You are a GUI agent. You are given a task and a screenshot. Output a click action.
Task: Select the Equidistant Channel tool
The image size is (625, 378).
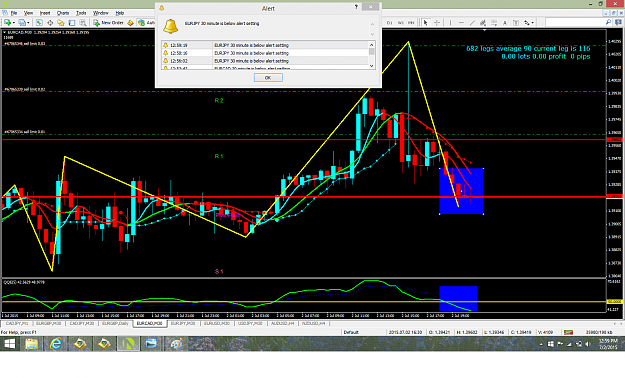pyautogui.click(x=483, y=23)
